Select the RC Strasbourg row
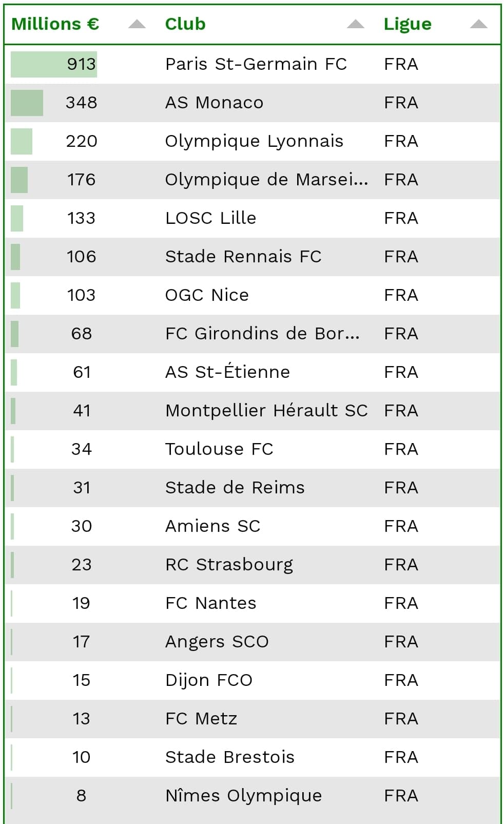Image resolution: width=504 pixels, height=824 pixels. (229, 565)
